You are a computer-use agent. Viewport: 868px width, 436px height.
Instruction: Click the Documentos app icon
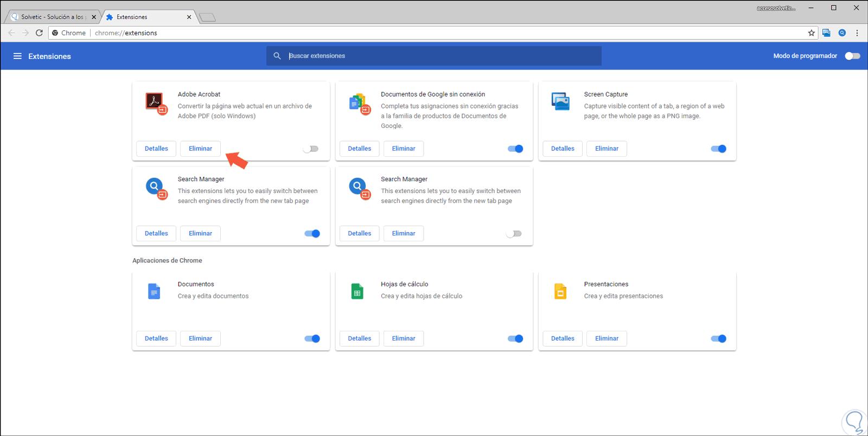pos(154,292)
